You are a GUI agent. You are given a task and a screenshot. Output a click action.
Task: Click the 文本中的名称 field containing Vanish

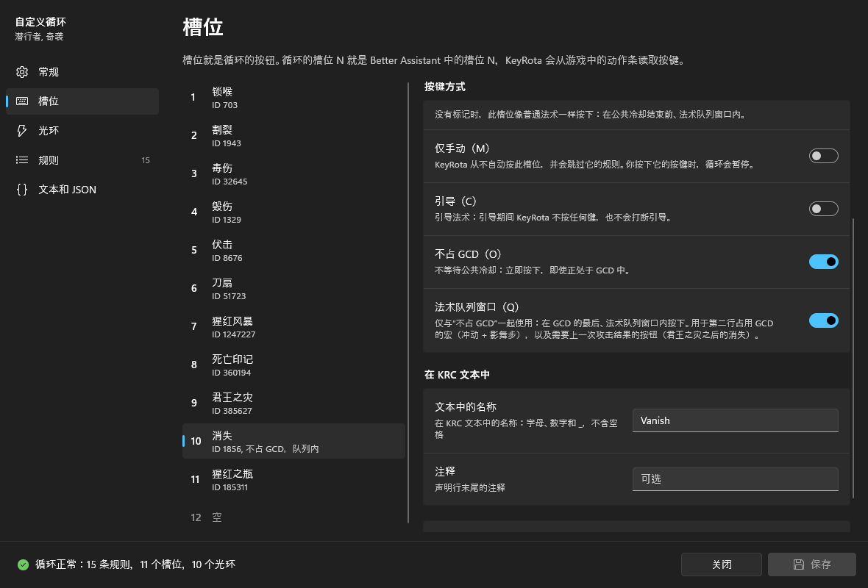(735, 420)
